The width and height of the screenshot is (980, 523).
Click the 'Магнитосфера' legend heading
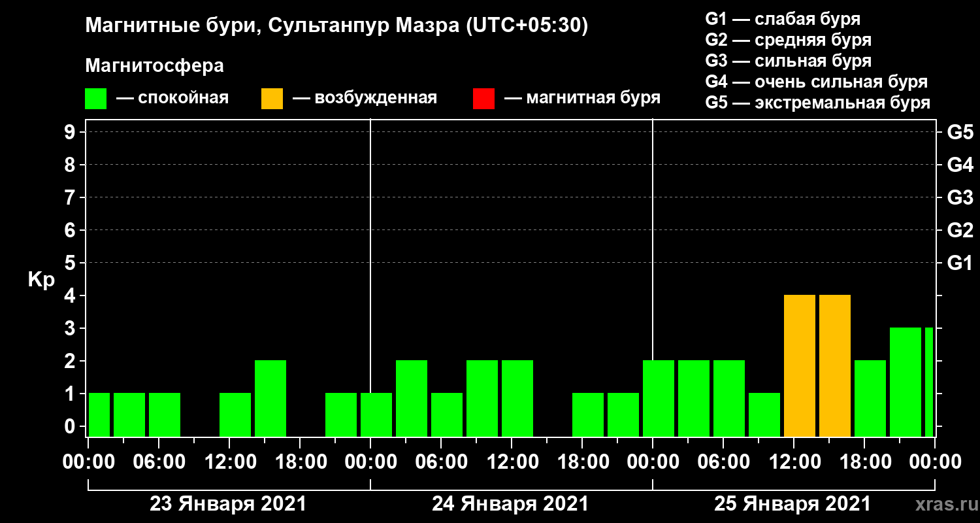[x=154, y=66]
